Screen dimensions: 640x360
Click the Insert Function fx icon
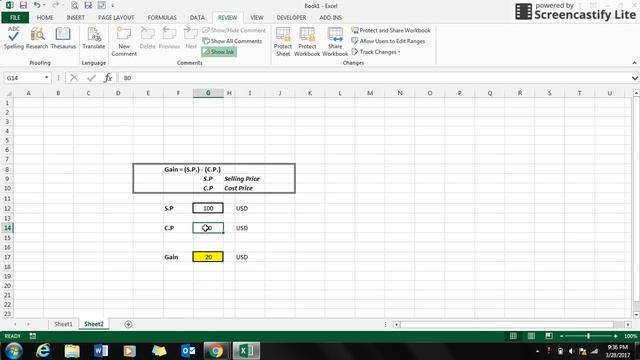click(108, 78)
